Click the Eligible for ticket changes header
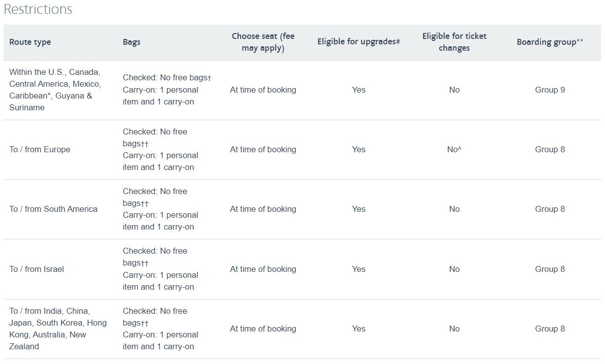Screen dimensions: 605x364 [454, 42]
